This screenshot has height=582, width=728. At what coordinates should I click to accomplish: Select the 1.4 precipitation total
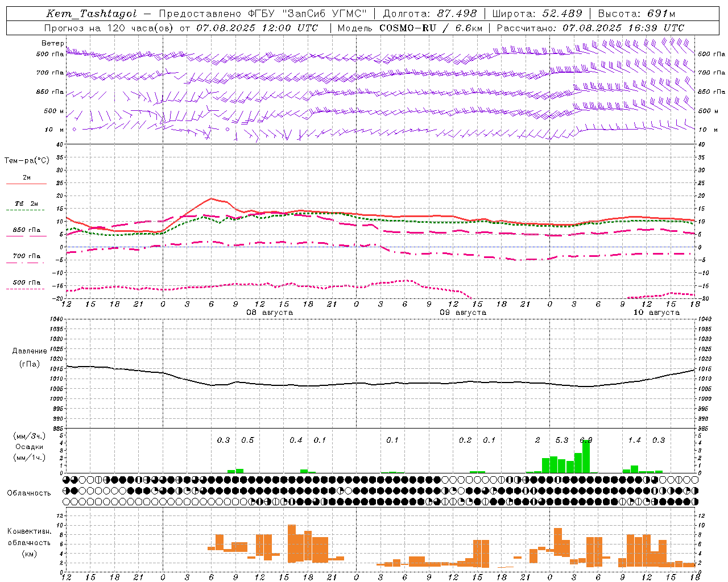coord(635,440)
